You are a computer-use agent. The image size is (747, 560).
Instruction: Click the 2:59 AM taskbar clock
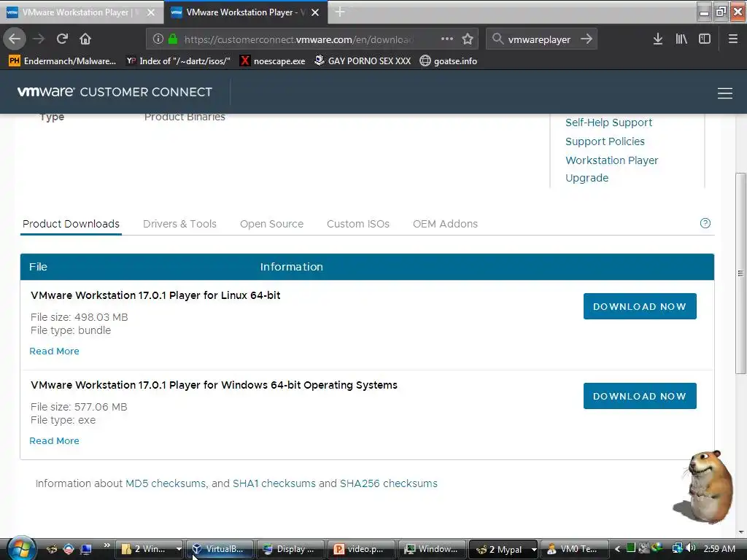click(719, 549)
